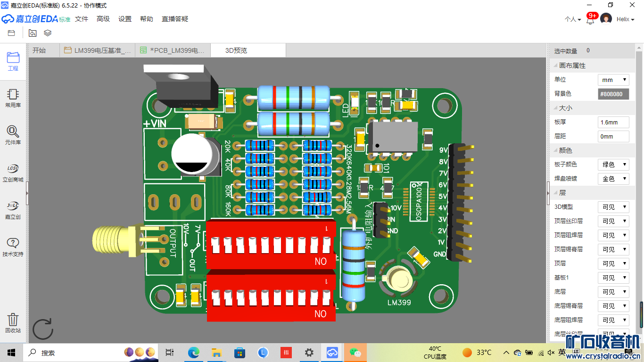The height and width of the screenshot is (362, 644).
Task: Open the 焊盘喷镀 pad plating dropdown
Action: [613, 179]
